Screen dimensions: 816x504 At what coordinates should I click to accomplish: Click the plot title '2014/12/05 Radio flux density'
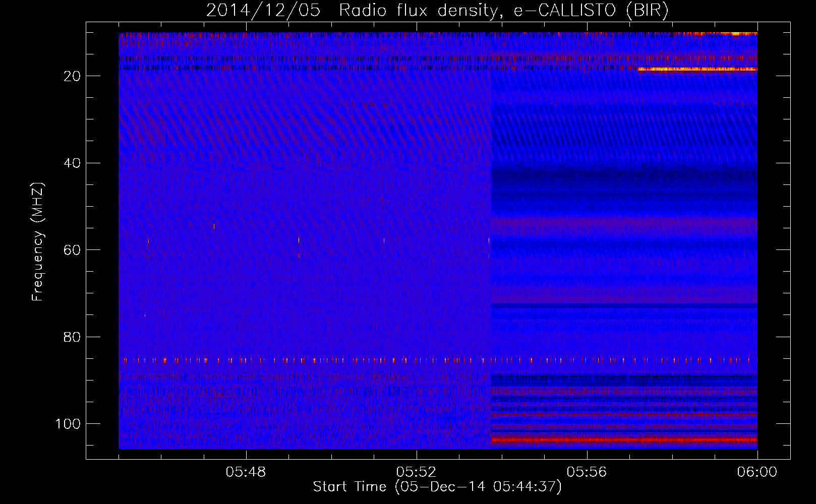click(437, 10)
